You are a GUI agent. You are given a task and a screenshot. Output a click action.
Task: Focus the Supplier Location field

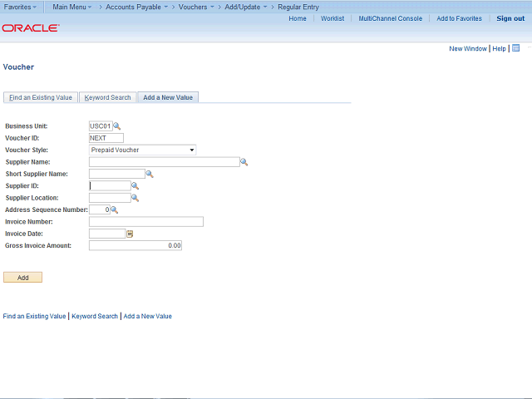(x=110, y=198)
